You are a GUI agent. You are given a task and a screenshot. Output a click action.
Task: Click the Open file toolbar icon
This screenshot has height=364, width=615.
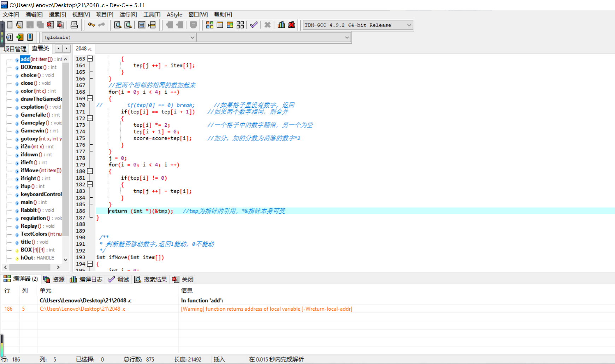19,25
